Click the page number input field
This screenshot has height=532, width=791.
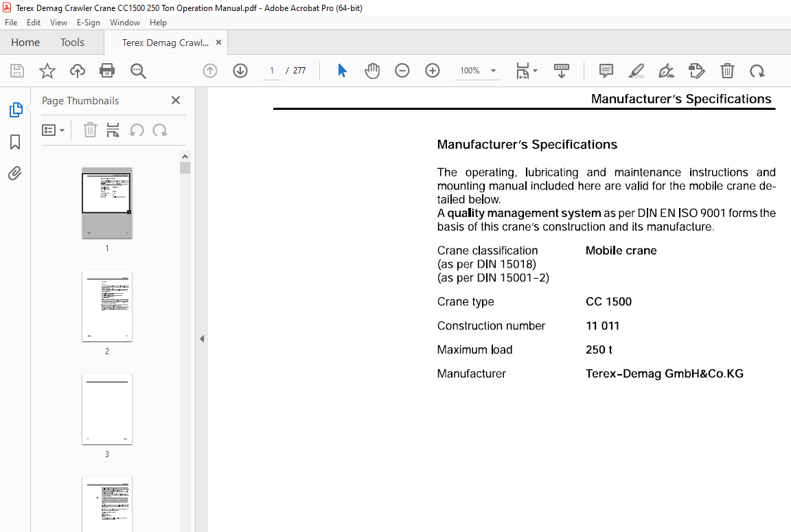(x=272, y=71)
